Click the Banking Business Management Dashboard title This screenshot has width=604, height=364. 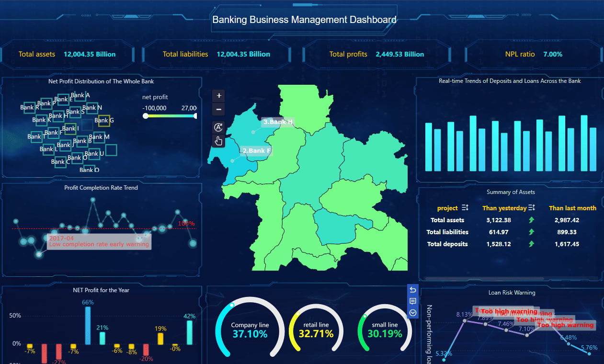[x=305, y=20]
